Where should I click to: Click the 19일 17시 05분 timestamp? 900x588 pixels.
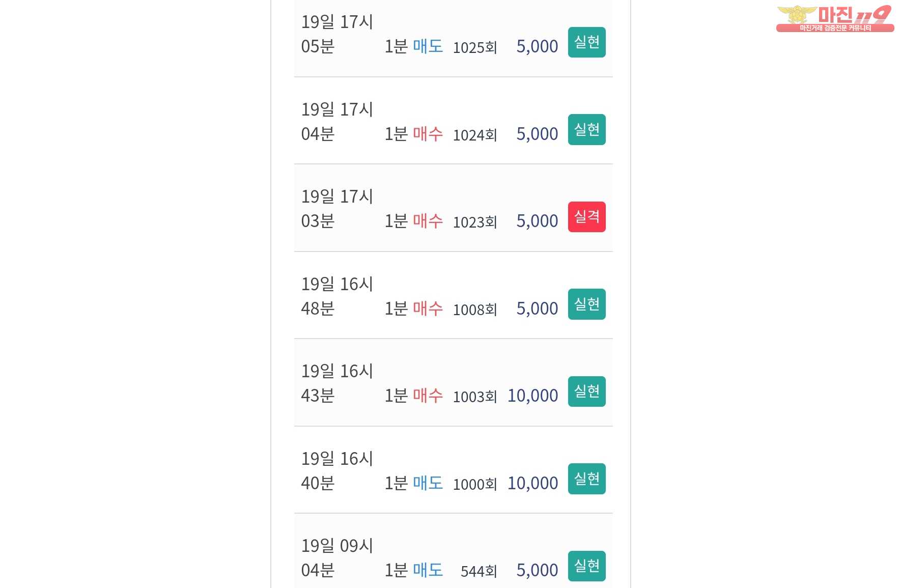pos(337,34)
